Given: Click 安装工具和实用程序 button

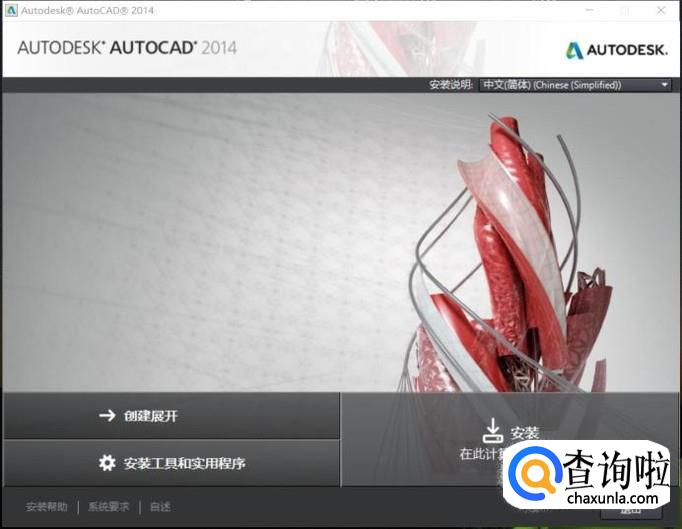Looking at the screenshot, I should click(172, 463).
